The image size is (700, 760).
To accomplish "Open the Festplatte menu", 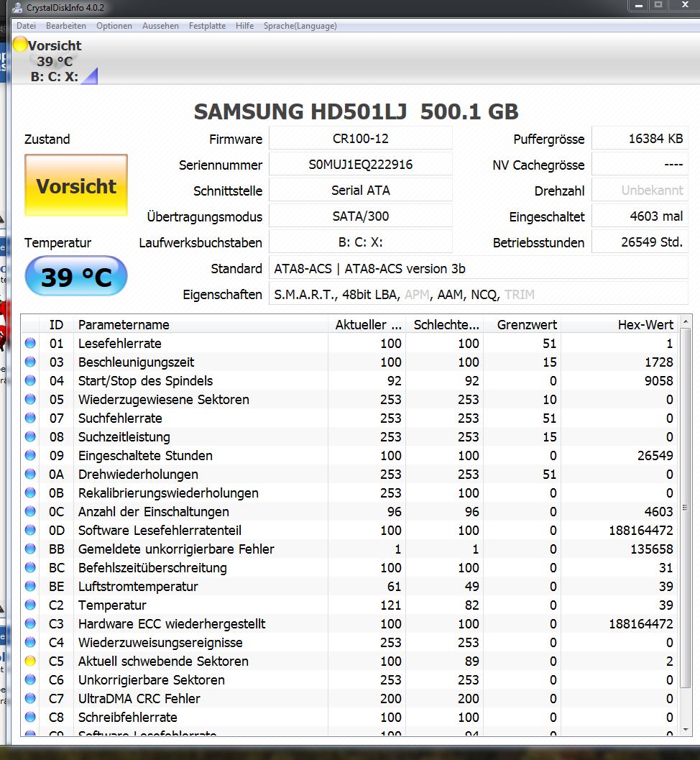I will click(207, 26).
